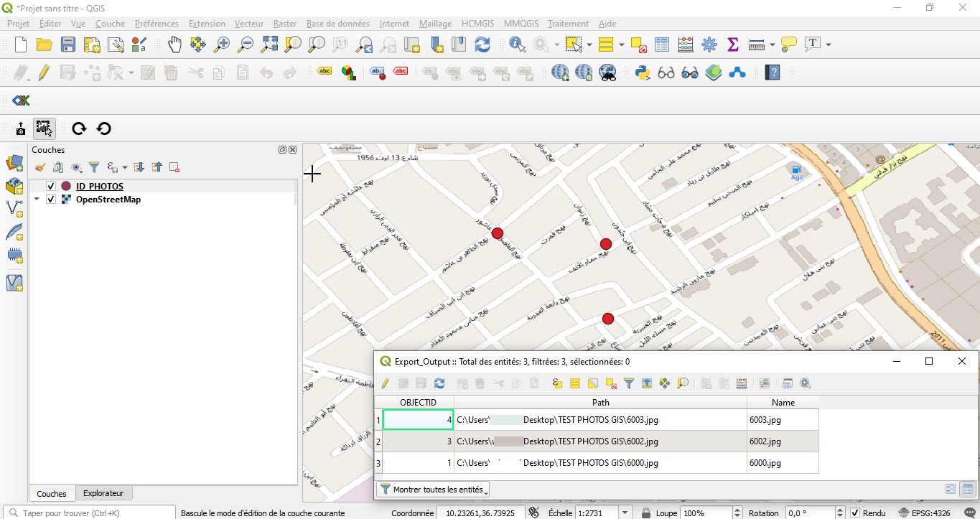980x519 pixels.
Task: Open the Échelle scale dropdown
Action: [625, 513]
